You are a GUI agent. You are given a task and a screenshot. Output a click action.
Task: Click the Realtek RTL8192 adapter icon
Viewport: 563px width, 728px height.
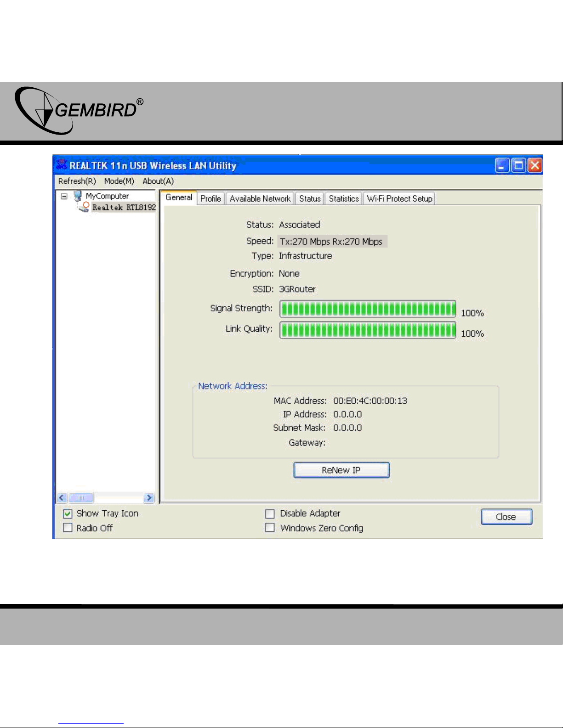tap(84, 207)
